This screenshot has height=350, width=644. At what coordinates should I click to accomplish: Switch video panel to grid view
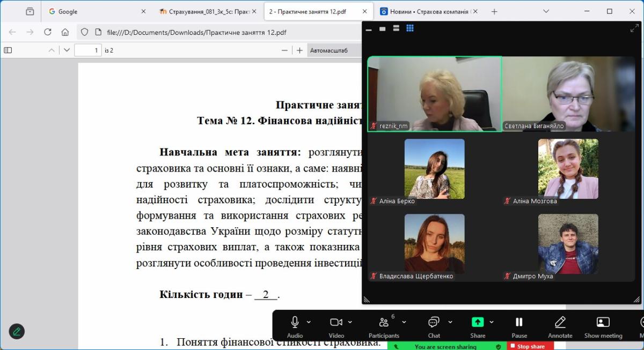(x=410, y=28)
